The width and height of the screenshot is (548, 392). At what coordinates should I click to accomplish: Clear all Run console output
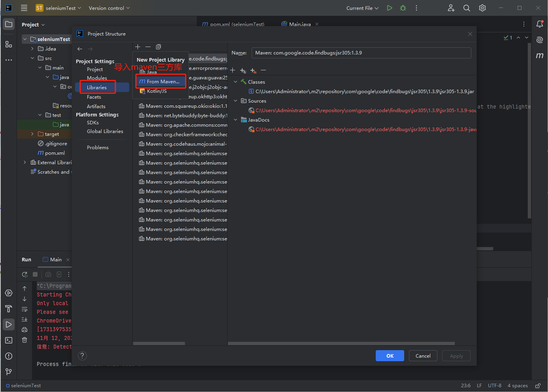pyautogui.click(x=24, y=340)
